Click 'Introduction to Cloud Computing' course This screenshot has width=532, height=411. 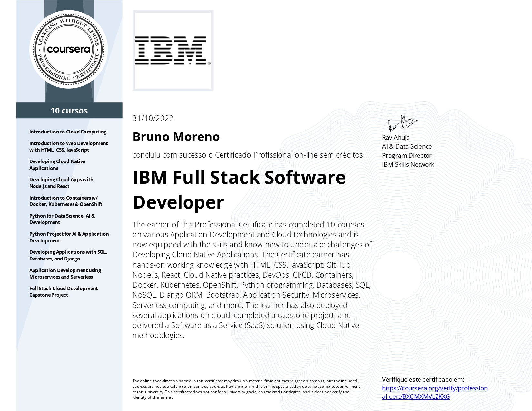tap(68, 132)
